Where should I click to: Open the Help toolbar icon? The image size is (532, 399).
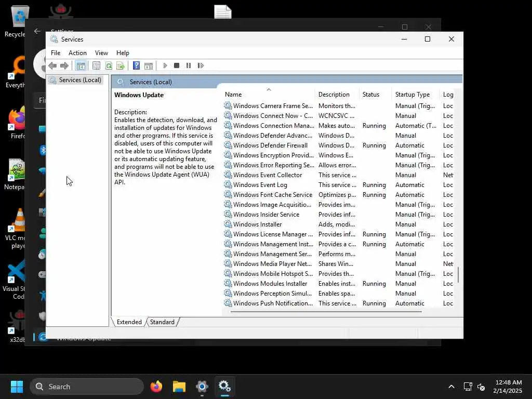tap(137, 65)
